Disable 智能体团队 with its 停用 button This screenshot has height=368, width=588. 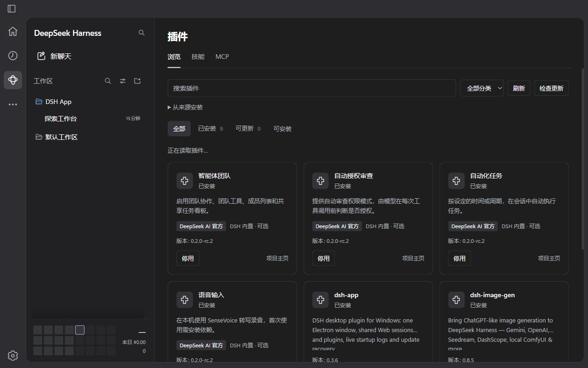[188, 259]
